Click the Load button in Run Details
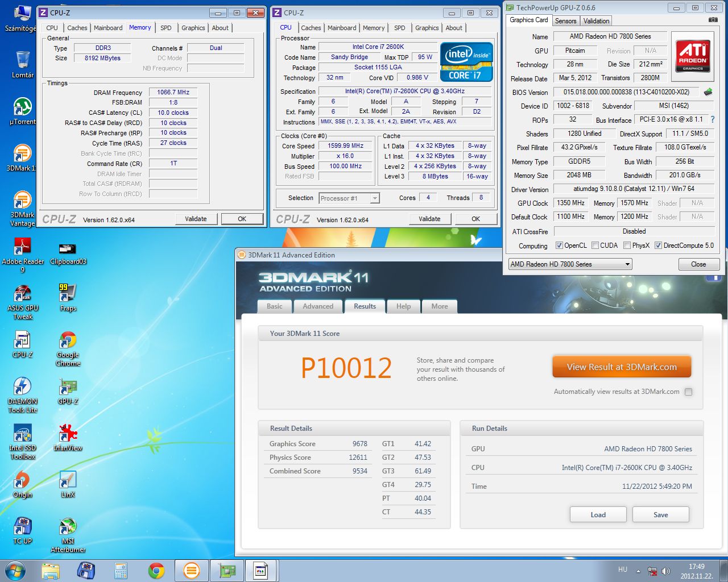This screenshot has width=728, height=582. click(598, 514)
